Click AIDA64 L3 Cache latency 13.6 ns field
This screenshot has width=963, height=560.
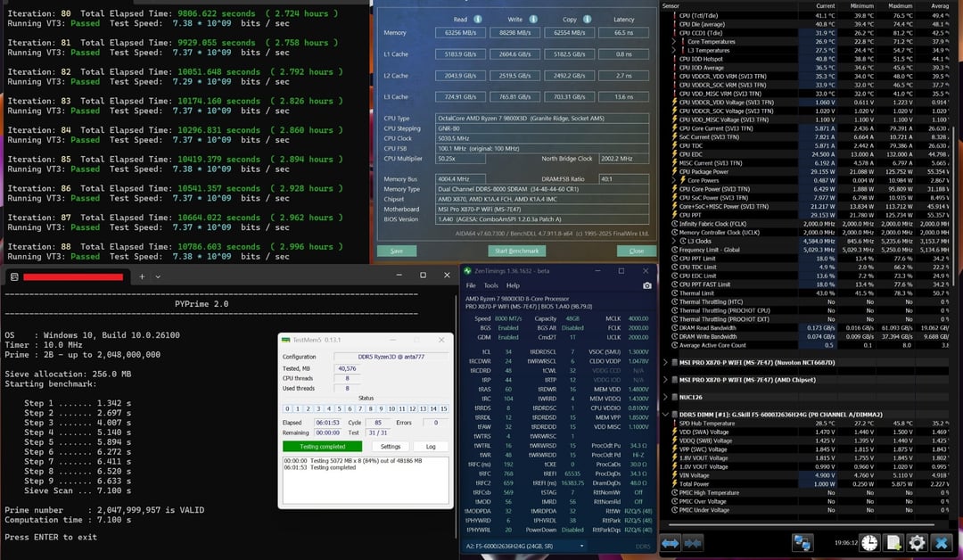[x=623, y=97]
